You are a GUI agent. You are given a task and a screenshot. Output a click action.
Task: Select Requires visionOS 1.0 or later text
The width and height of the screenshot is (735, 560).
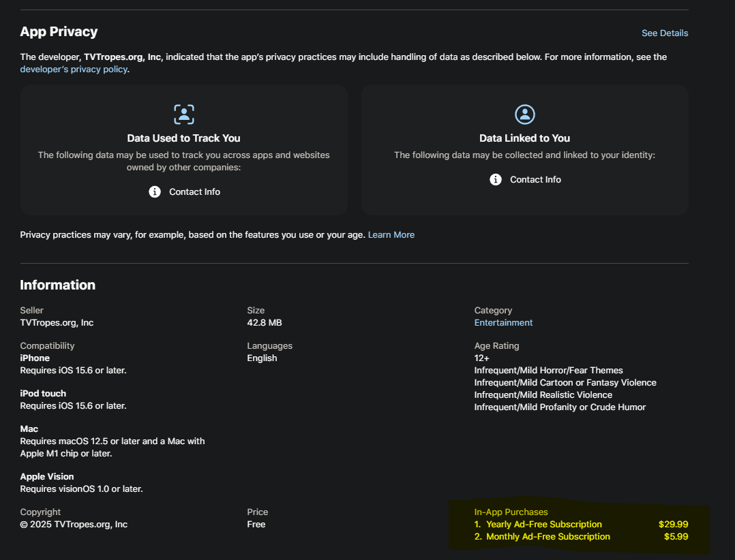pos(82,489)
